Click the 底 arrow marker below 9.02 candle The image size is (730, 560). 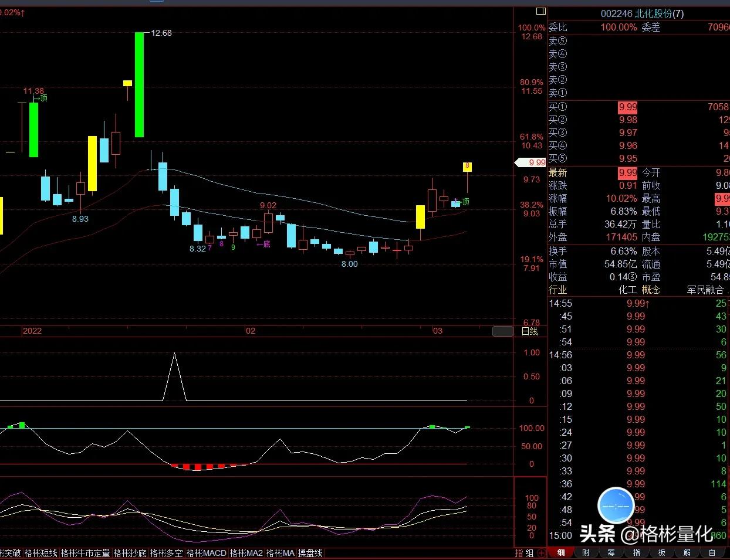tap(263, 244)
